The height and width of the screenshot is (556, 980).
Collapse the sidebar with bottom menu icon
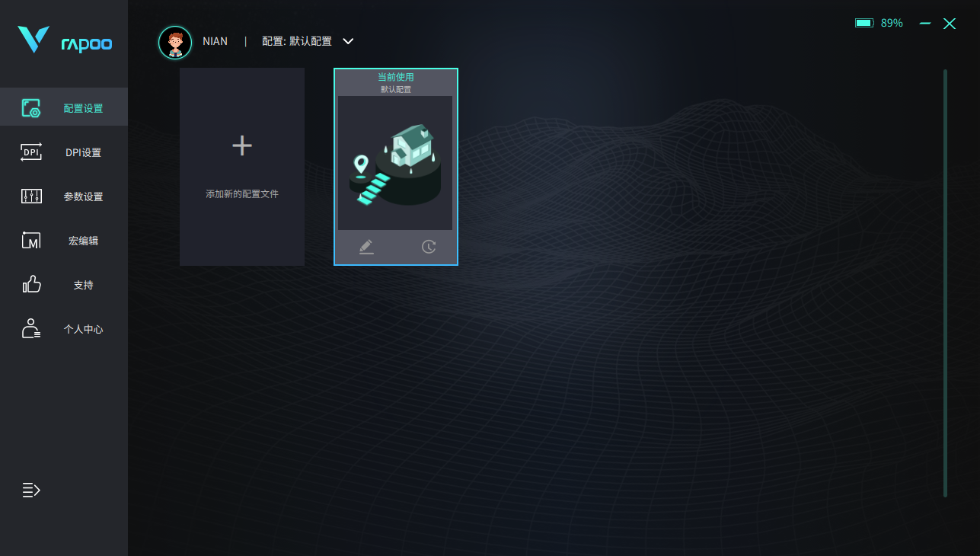pos(31,490)
